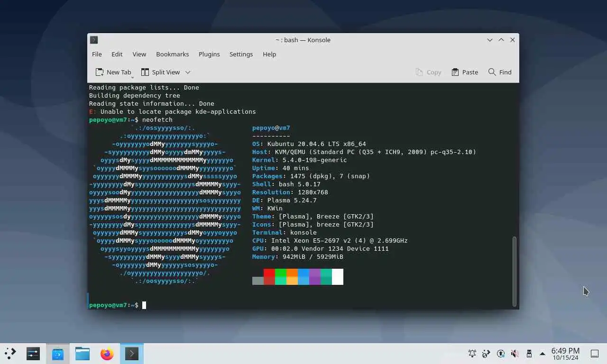Click the 'Unable to locate package kde-applications' error

click(x=178, y=112)
